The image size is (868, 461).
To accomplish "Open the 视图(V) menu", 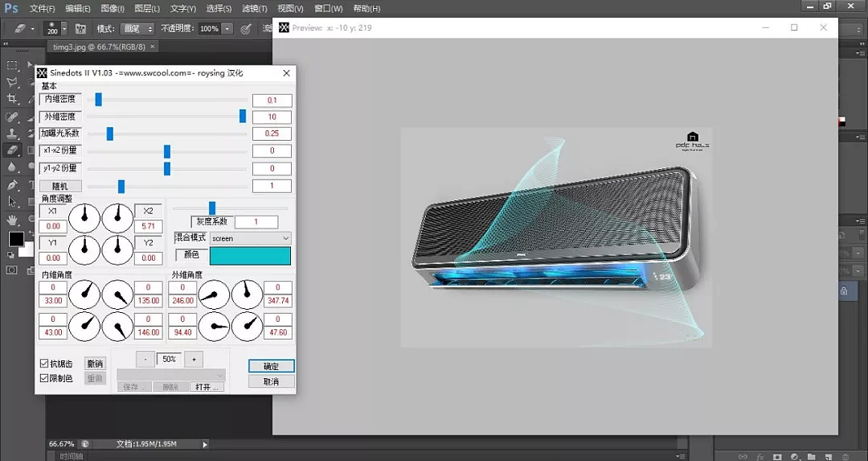I will click(x=290, y=8).
